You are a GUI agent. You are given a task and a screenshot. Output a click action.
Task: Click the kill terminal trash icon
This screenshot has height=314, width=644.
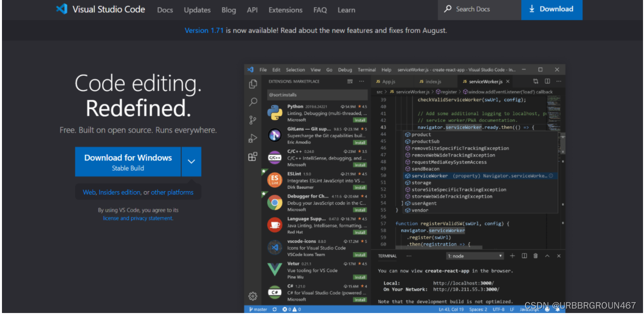pos(535,256)
